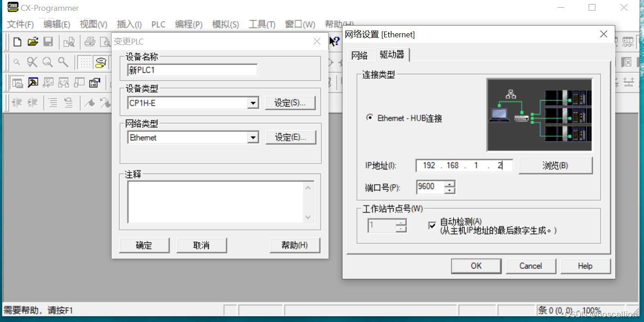The image size is (644, 322).
Task: Open the 编辑(E) menu
Action: (57, 24)
